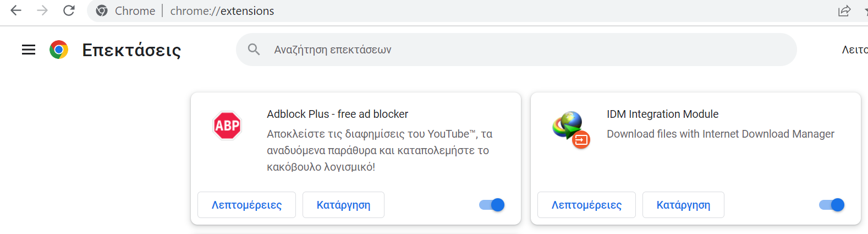Screen dimensions: 868x234
Task: Select the Adblock Plus - free ad blocker title
Action: [x=337, y=114]
